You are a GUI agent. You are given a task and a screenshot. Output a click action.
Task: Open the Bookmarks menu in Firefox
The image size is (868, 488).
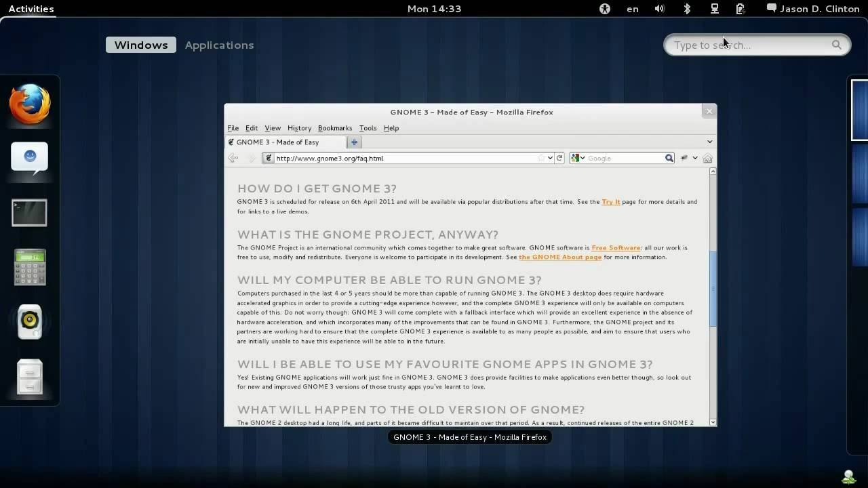coord(335,128)
